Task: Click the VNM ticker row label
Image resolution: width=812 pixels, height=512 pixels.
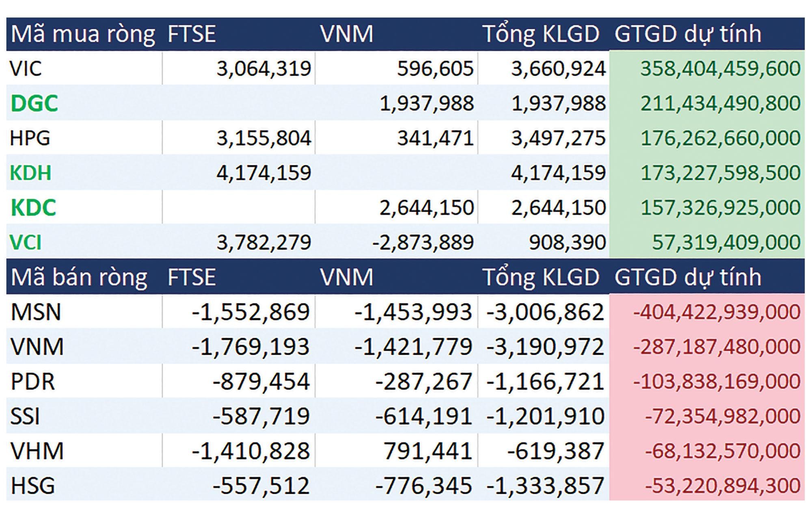Action: coord(37,347)
